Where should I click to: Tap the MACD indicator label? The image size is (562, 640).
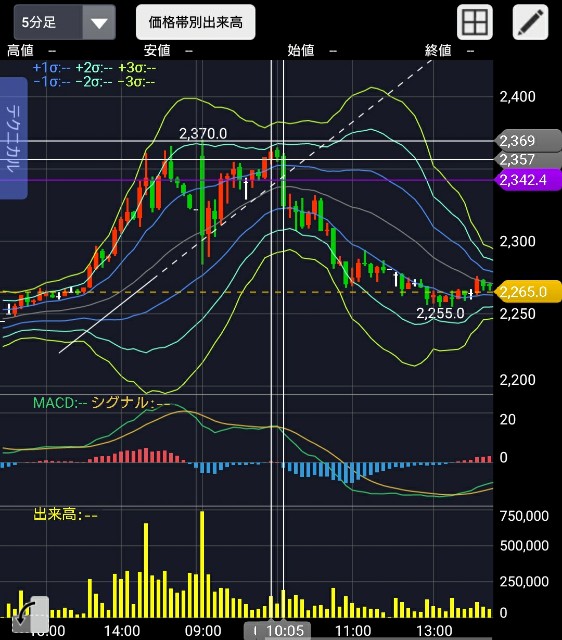click(60, 403)
